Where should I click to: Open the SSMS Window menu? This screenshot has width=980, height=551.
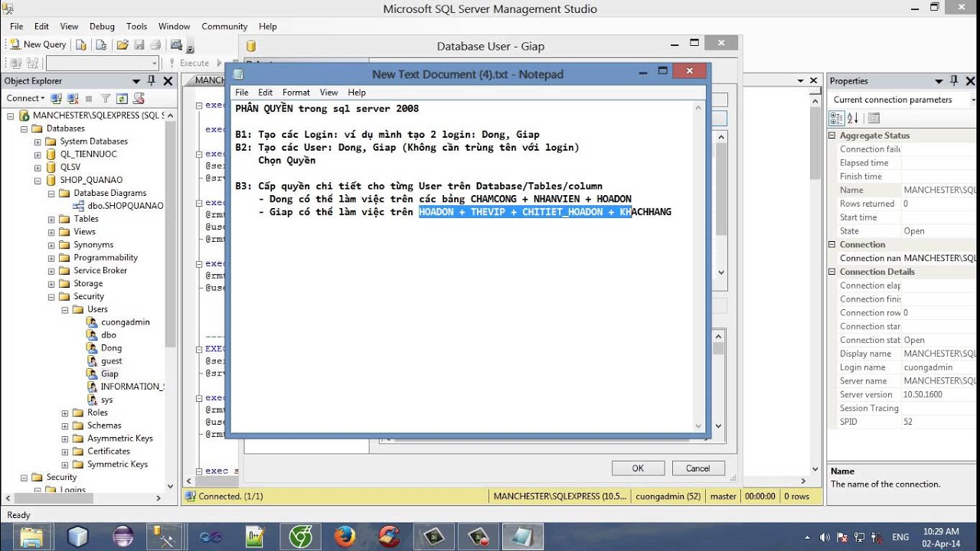[175, 26]
